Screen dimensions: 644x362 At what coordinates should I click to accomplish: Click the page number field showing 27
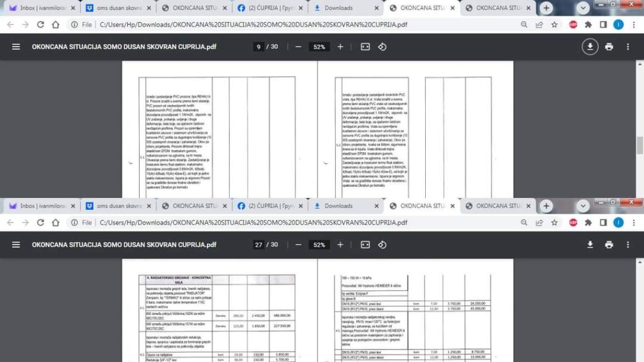(x=258, y=244)
